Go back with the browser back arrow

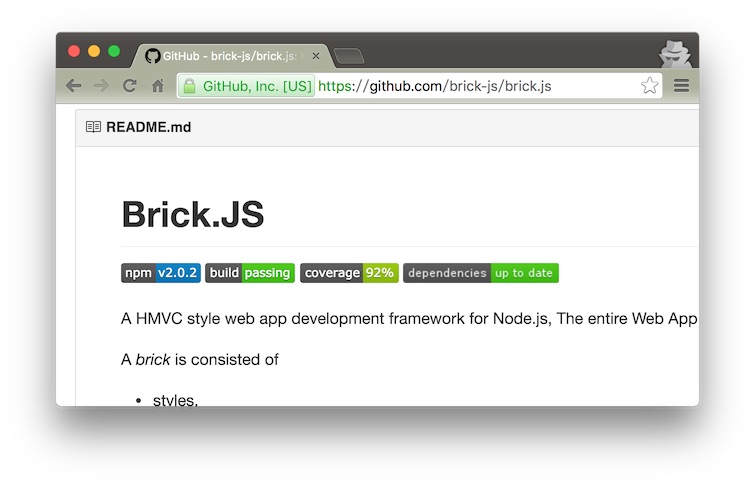[74, 86]
